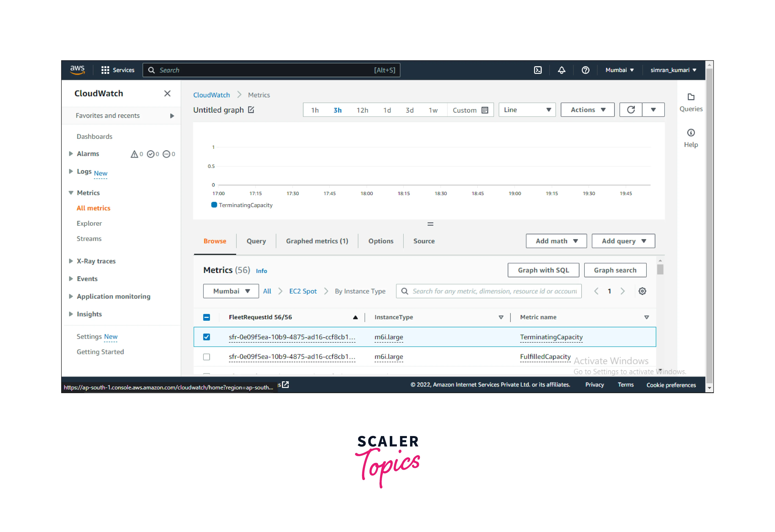Open the support help question-mark icon
Screen dimensions: 775x532
585,70
